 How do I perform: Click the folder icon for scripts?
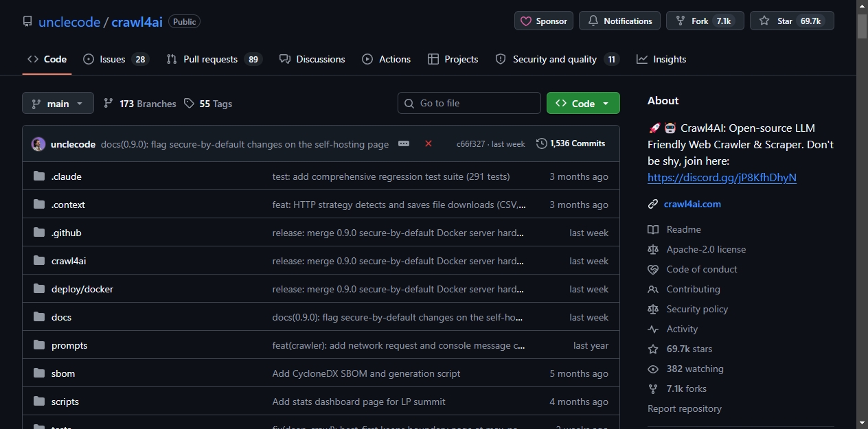pos(39,402)
